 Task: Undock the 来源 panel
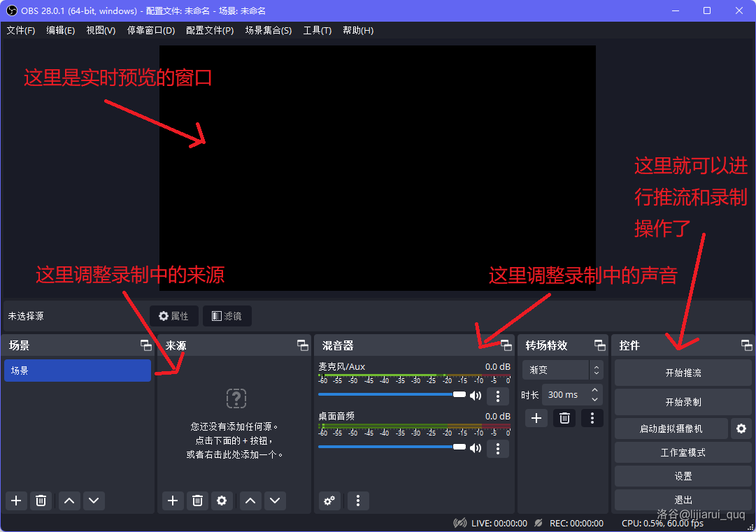pos(302,345)
